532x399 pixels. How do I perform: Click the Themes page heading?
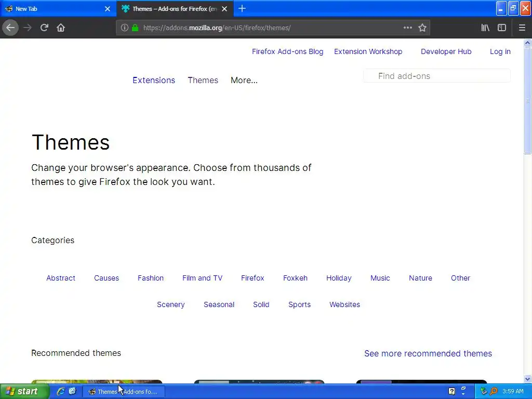point(71,142)
